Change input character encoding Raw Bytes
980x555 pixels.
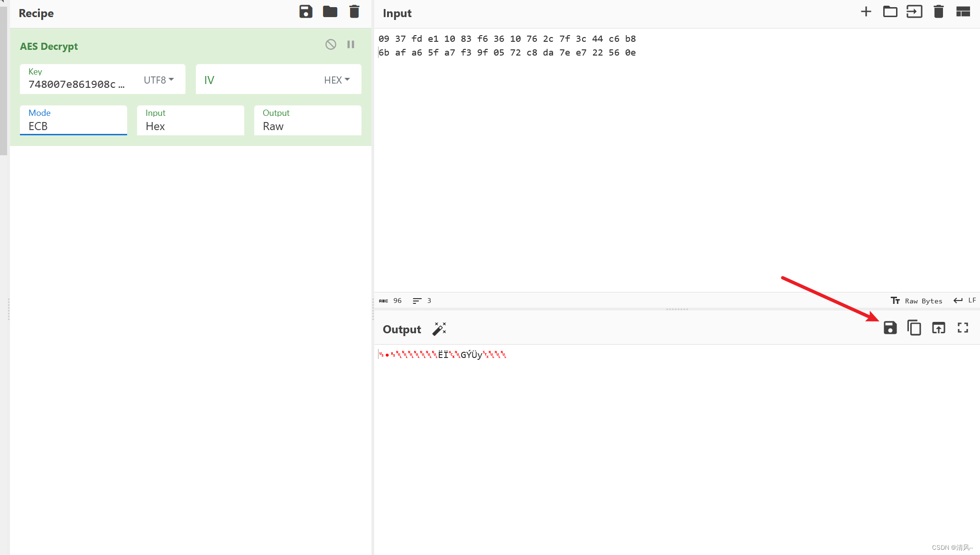[x=916, y=301]
